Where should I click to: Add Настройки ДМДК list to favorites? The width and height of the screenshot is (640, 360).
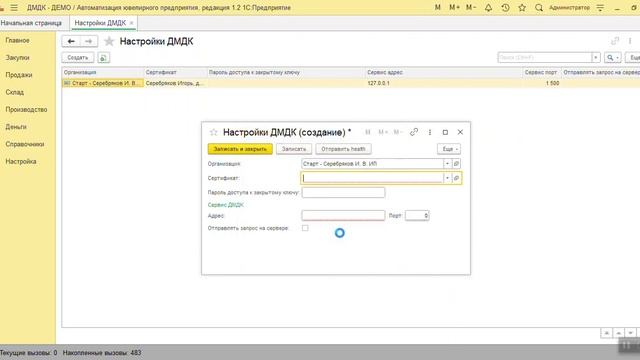click(109, 41)
